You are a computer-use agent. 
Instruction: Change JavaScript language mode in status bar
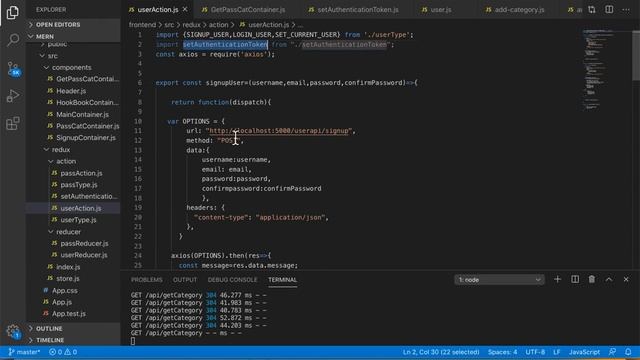point(584,352)
